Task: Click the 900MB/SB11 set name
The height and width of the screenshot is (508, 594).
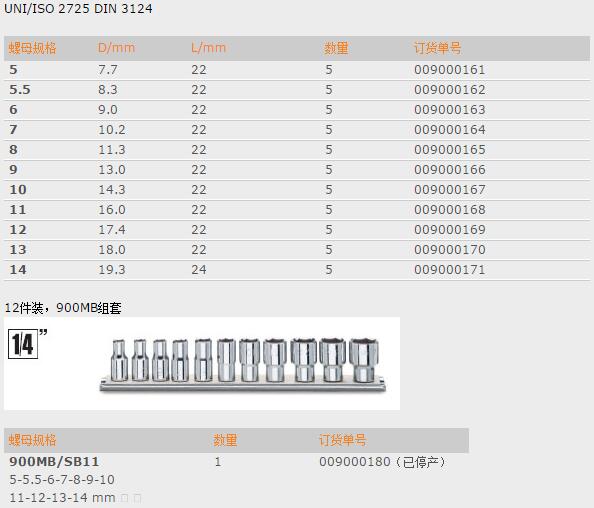Action: click(54, 462)
